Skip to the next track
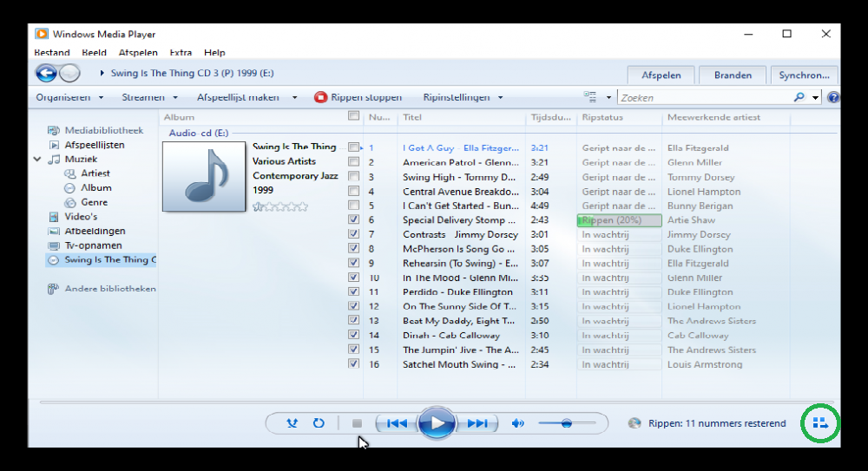Viewport: 868px width, 471px height. point(477,423)
